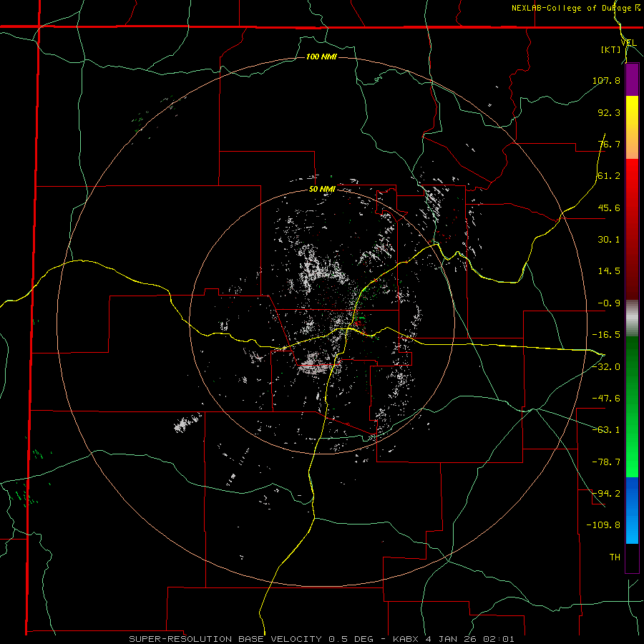Click the -78.7 velocity scale value
The height and width of the screenshot is (644, 644).
(606, 462)
